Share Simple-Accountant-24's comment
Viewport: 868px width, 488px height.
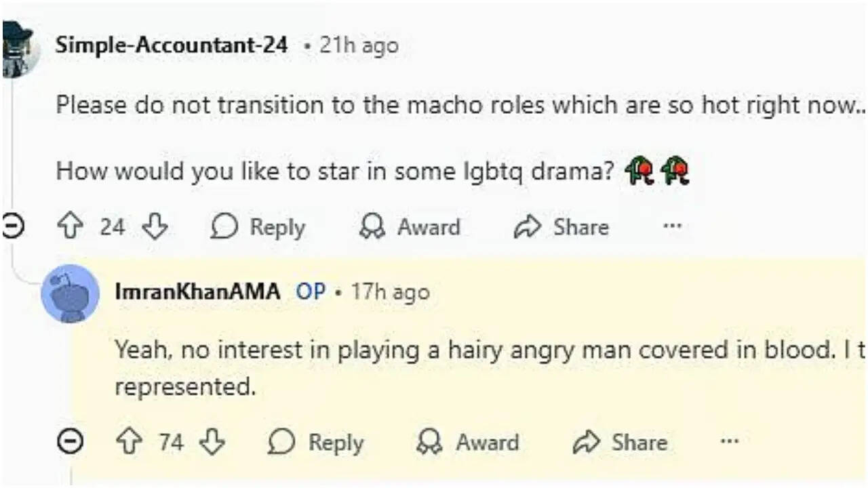click(x=561, y=226)
